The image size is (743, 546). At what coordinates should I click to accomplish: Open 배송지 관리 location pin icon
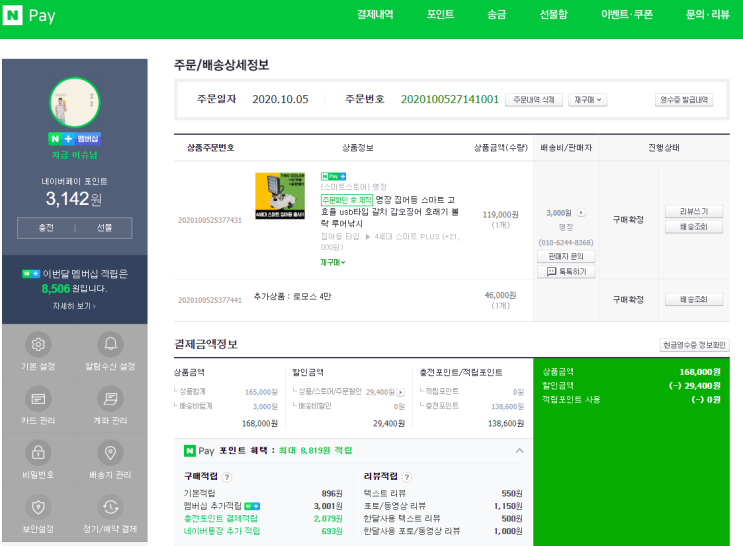click(x=110, y=453)
